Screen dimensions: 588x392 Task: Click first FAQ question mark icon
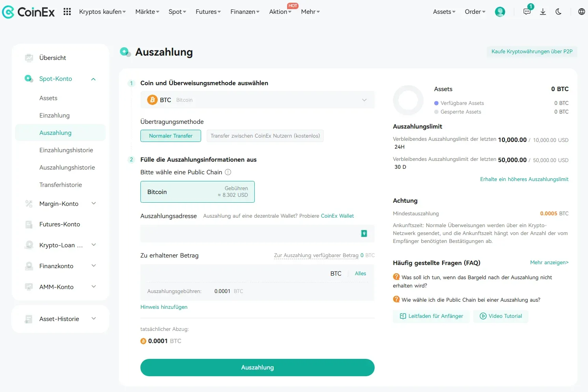pyautogui.click(x=396, y=277)
